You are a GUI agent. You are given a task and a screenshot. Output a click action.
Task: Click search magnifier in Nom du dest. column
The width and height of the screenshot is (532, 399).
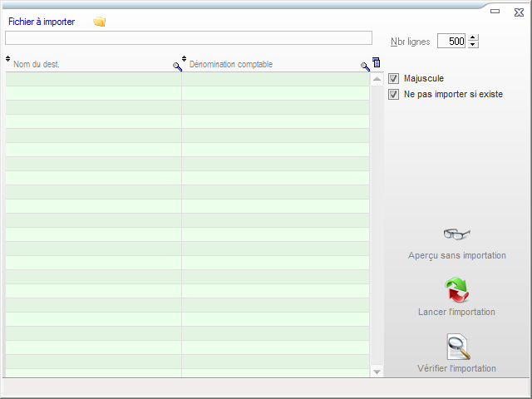[177, 66]
